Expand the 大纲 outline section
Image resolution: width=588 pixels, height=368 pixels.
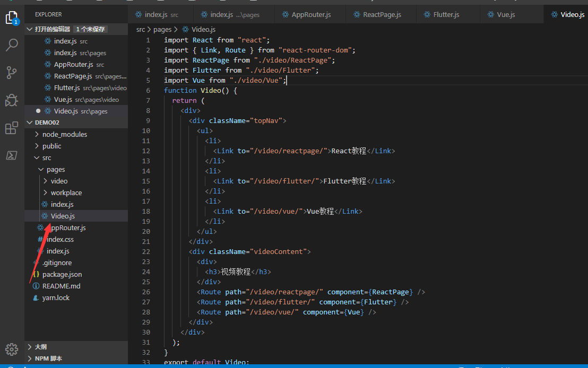click(x=76, y=347)
